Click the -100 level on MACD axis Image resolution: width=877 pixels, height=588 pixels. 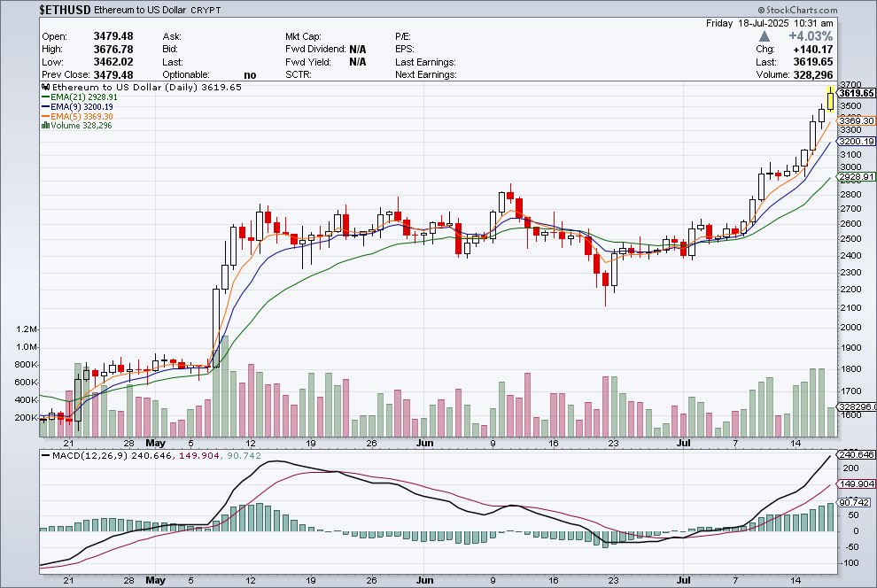click(x=850, y=563)
